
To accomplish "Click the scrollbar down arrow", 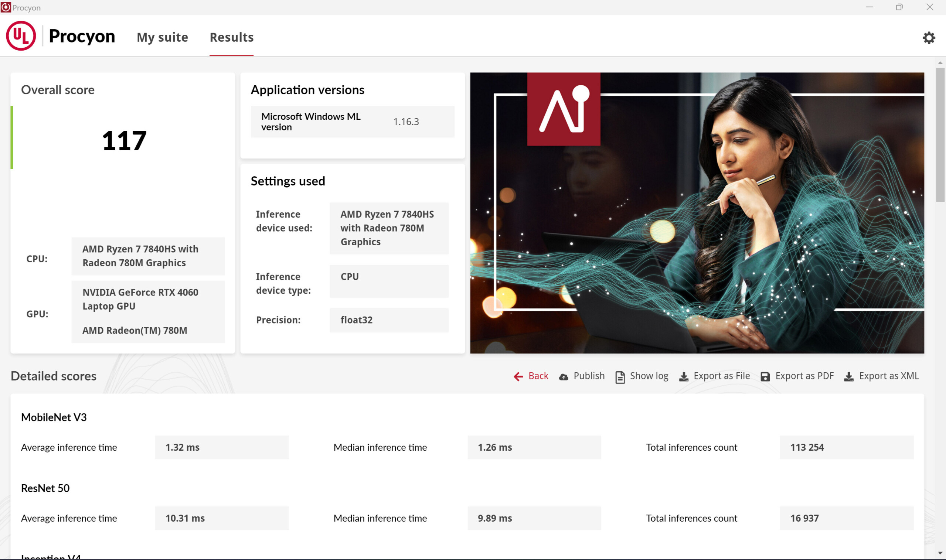I will (x=940, y=554).
